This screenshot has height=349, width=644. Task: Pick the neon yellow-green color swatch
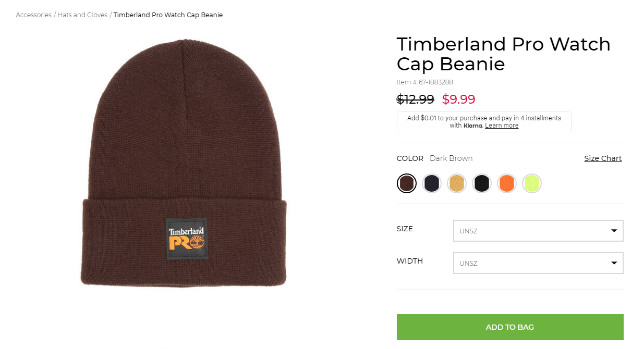coord(532,183)
